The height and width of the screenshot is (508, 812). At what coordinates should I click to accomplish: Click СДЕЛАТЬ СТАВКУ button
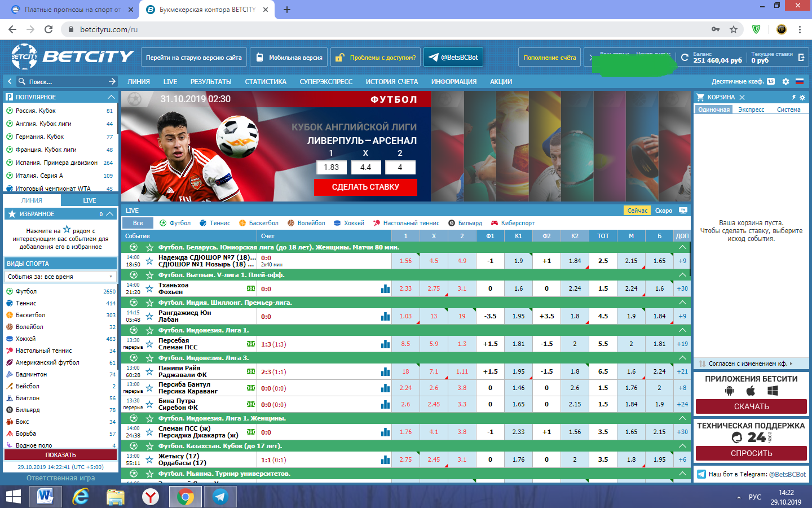click(x=365, y=187)
